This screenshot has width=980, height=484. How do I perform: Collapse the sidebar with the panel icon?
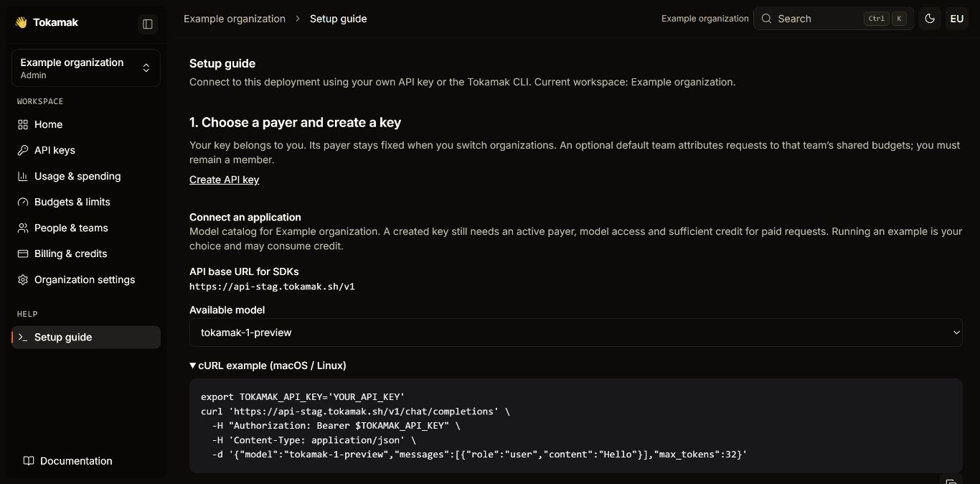pos(148,24)
